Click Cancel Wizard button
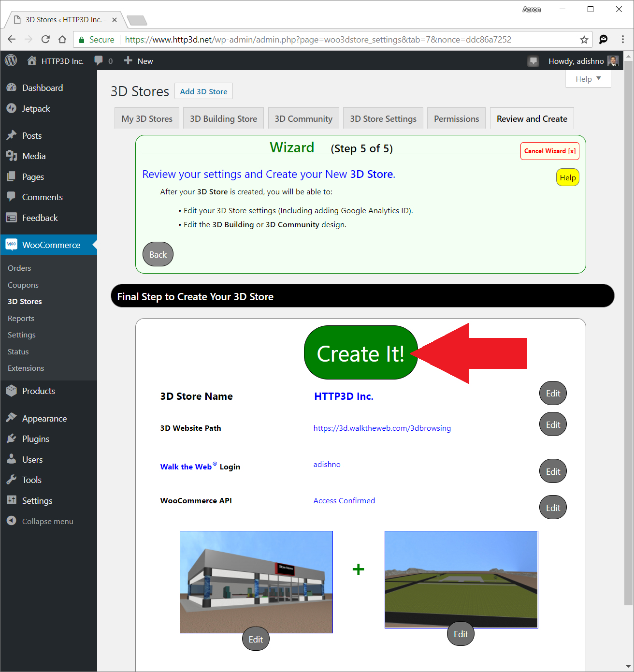Screen dimensions: 634x672 click(549, 151)
